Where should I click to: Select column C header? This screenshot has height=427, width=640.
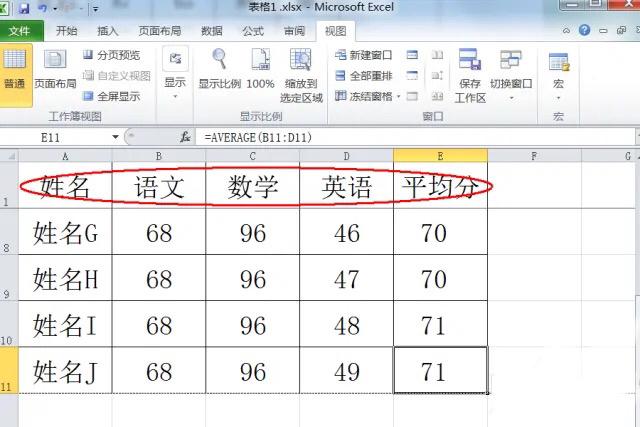[253, 156]
